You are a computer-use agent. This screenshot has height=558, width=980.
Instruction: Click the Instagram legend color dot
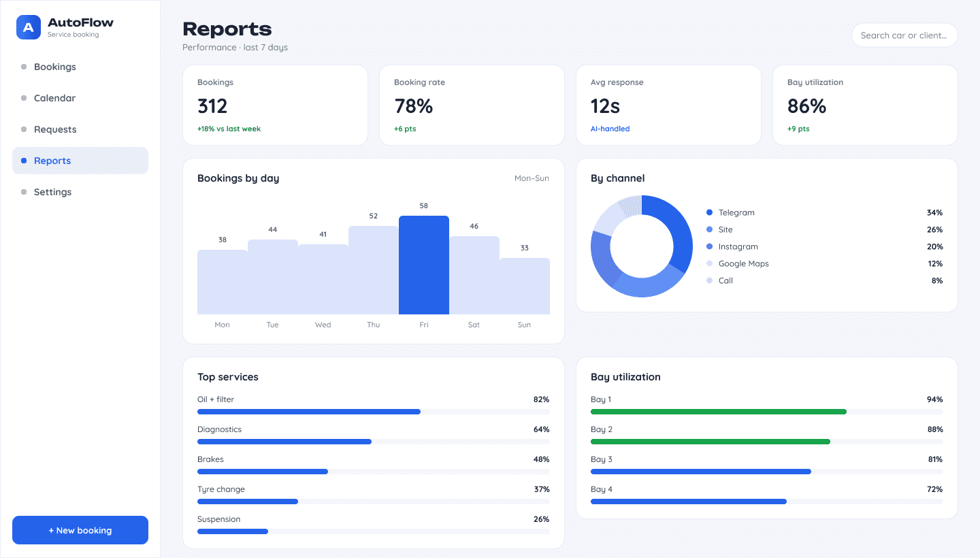click(x=710, y=246)
